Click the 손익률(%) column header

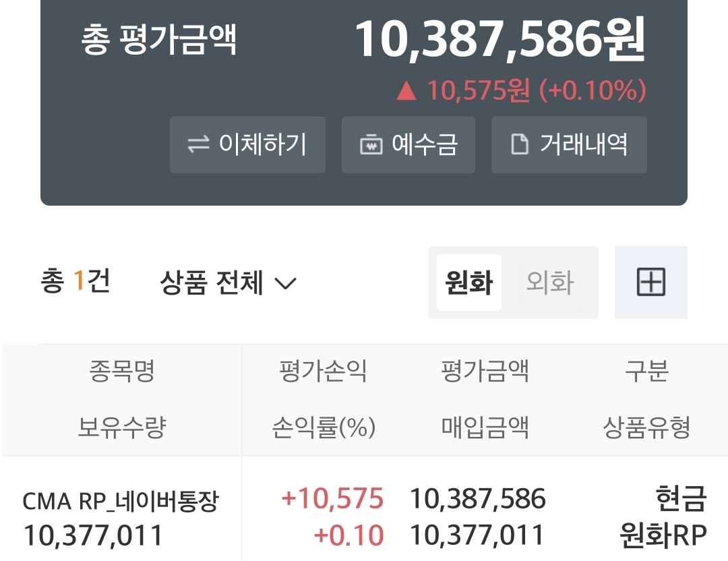point(324,427)
